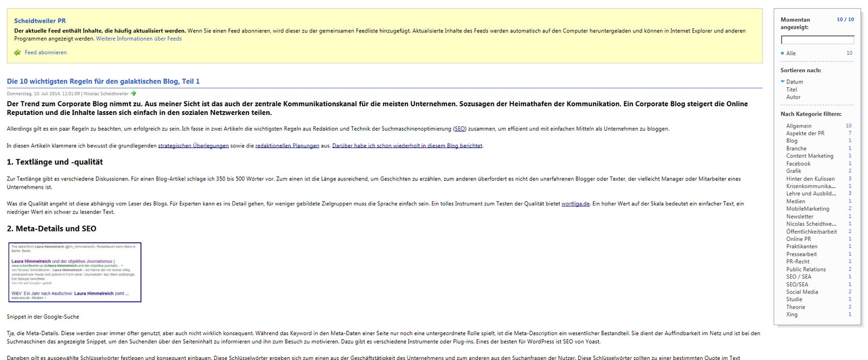Viewport: 868px width, 360px height.
Task: Click the feed search input field
Action: point(817,40)
